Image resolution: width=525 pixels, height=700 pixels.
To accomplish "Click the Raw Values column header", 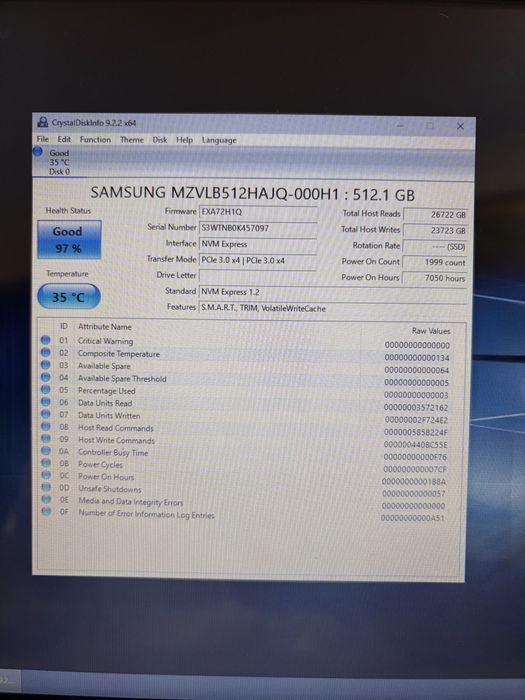I will (431, 331).
